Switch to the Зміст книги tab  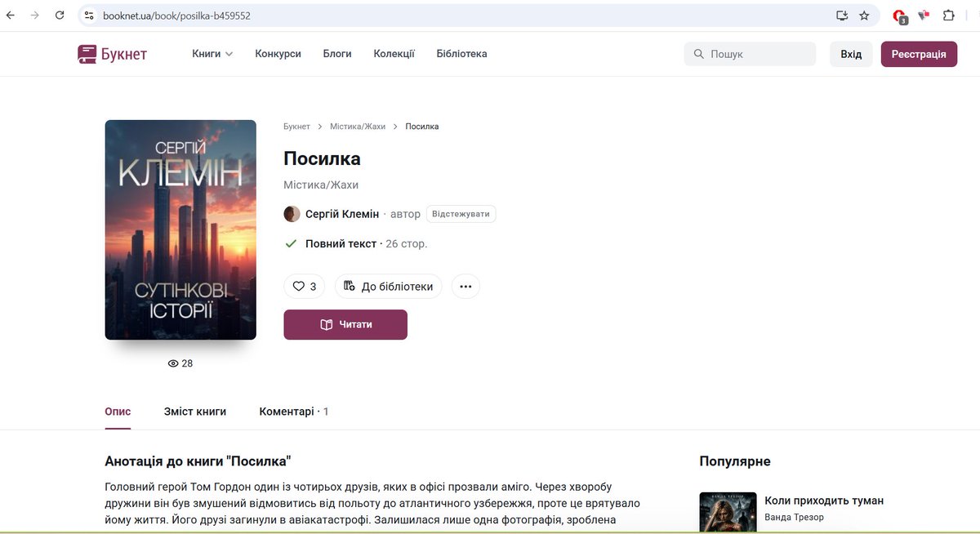tap(195, 412)
